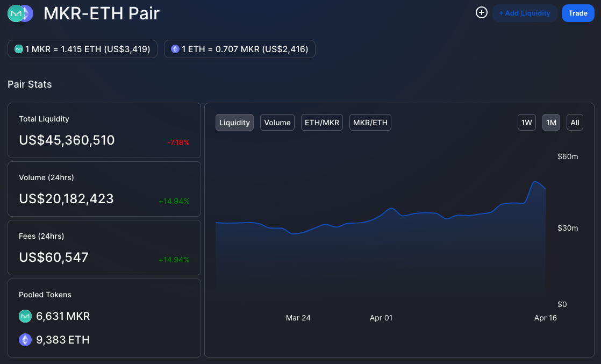
Task: Click the Apr 16 axis label
Action: (x=546, y=318)
